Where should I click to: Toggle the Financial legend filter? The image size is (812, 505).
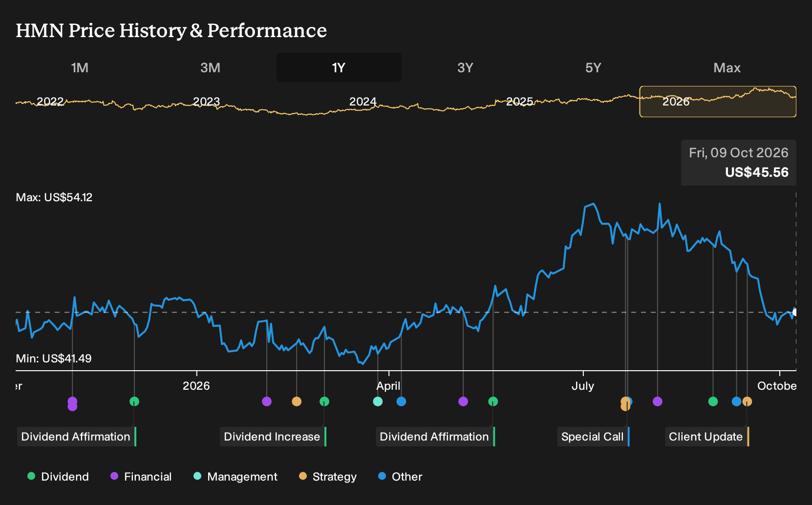pyautogui.click(x=141, y=477)
